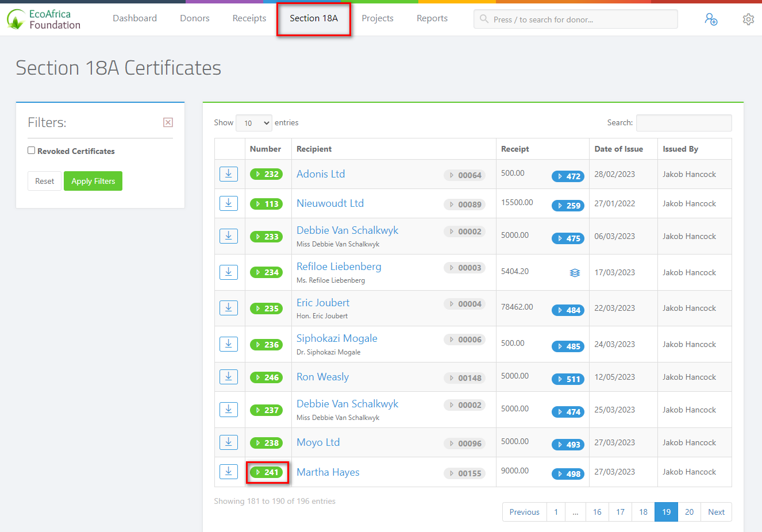The image size is (762, 532).
Task: Click the EcoAfrica Foundation logo
Action: [43, 19]
